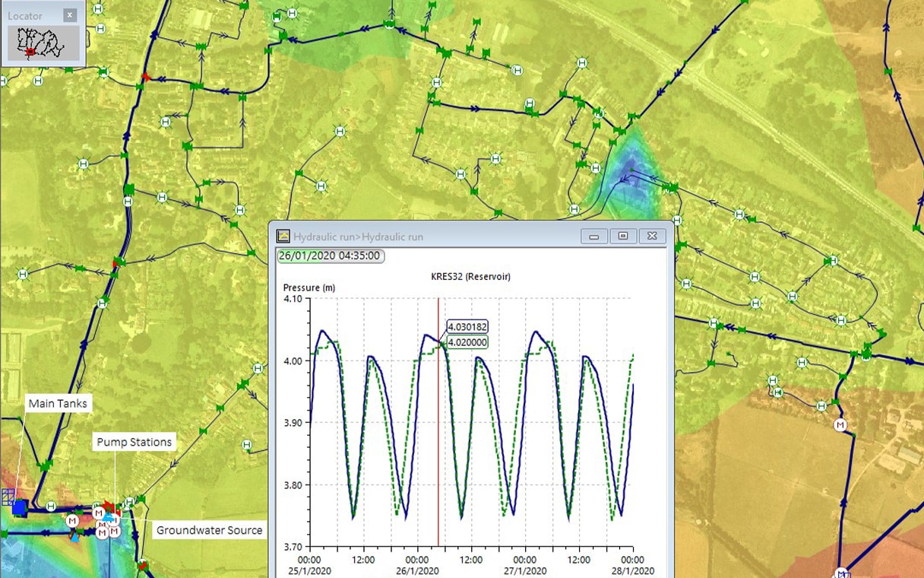
Task: Close the Hydraulic run graph window
Action: point(652,237)
